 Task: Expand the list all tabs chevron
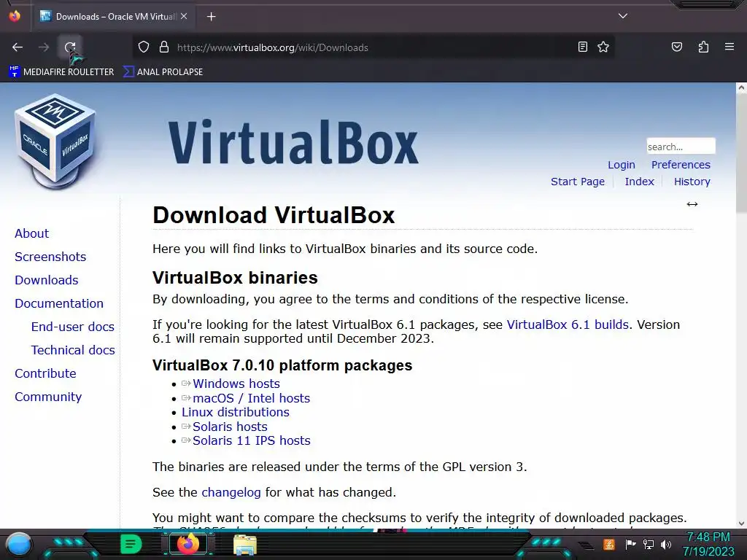point(623,16)
